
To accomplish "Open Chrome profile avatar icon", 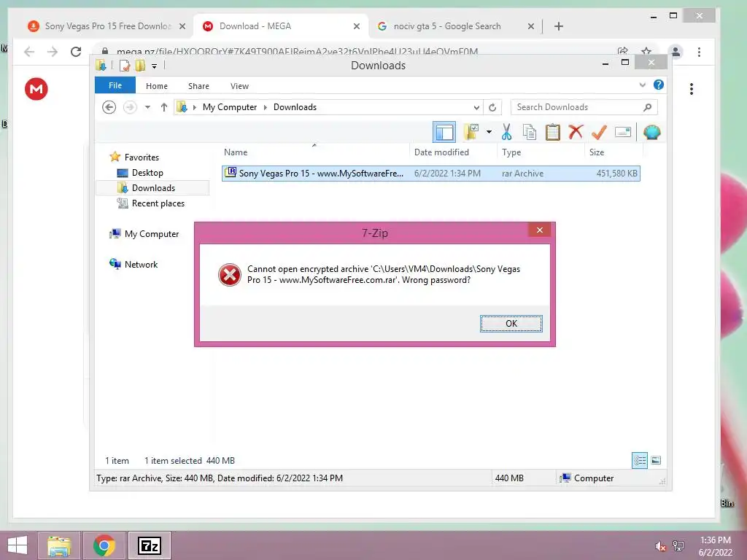I will (x=676, y=52).
